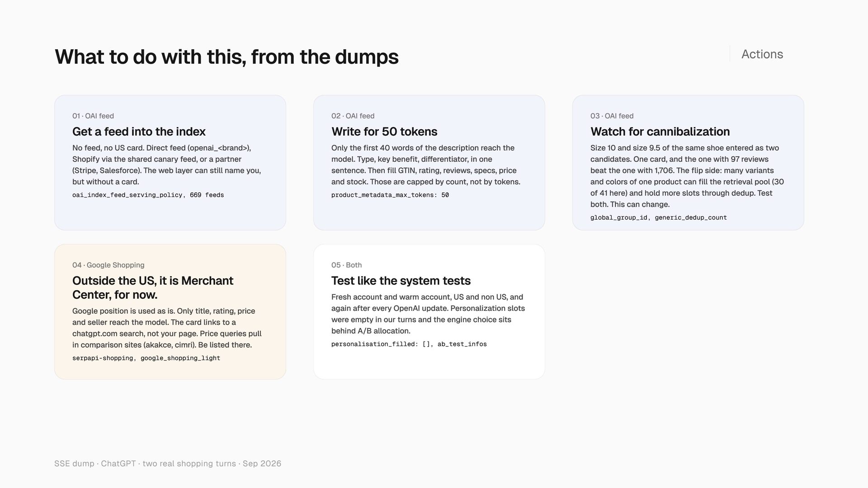Click the '05 · Both' tag
Viewport: 868px width, 488px height.
point(346,265)
